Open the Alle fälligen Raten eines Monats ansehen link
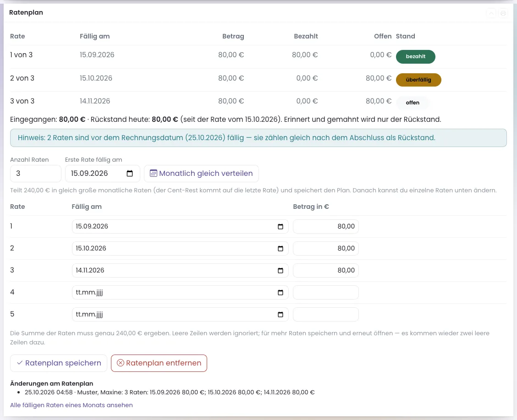This screenshot has width=517, height=420. tap(71, 405)
